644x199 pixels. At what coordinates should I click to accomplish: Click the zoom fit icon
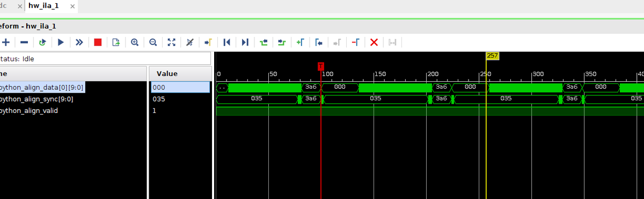tap(171, 42)
